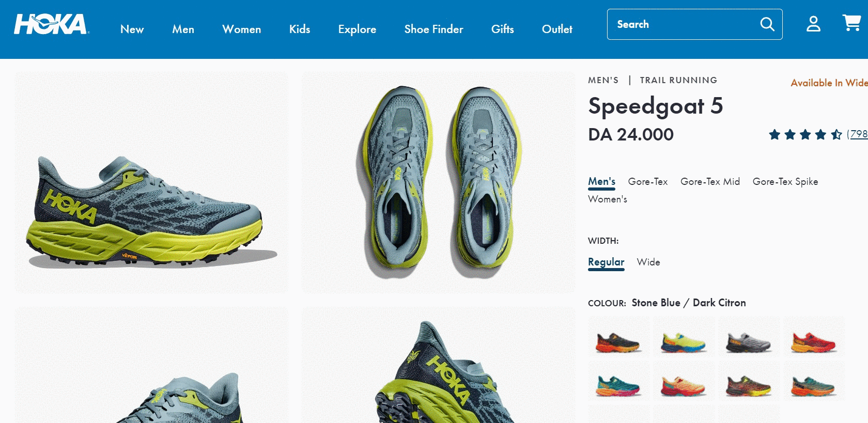Switch width to Wide
868x423 pixels.
coord(648,262)
